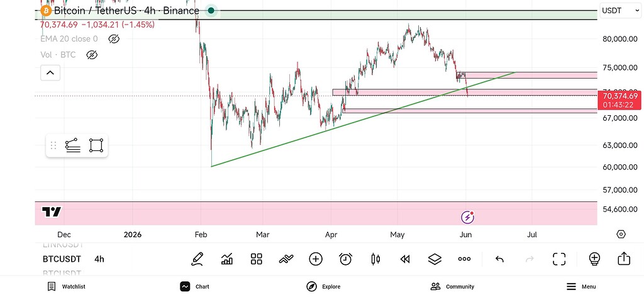Add symbol with the plus circle icon
644x297 pixels.
316,259
